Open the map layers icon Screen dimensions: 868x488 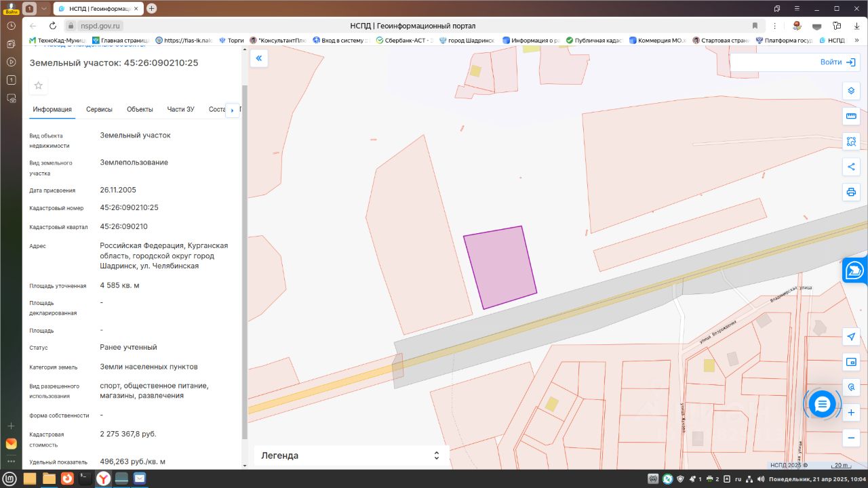[851, 91]
